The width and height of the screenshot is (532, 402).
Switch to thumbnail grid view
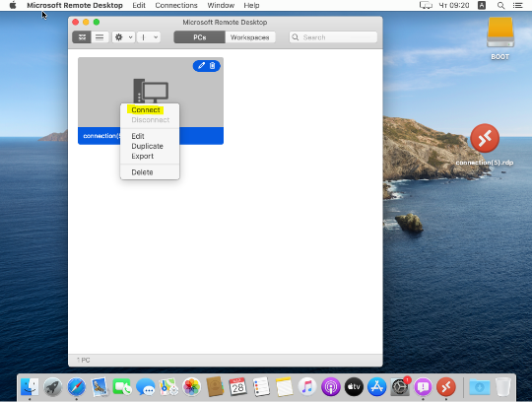tap(82, 37)
